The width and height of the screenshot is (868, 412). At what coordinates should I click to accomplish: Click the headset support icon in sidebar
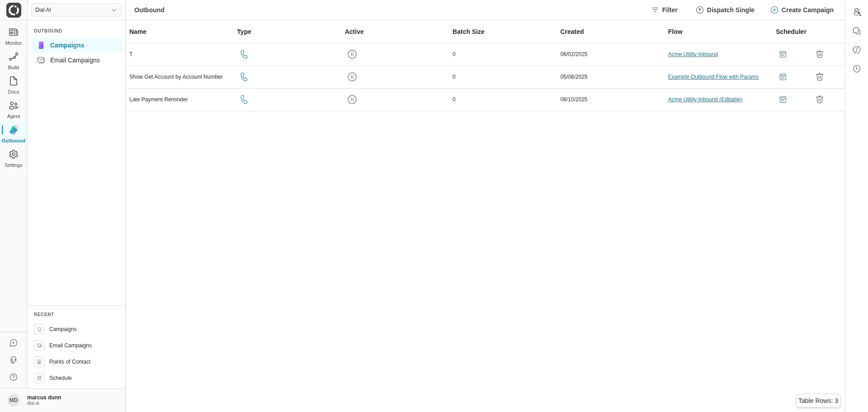14,360
